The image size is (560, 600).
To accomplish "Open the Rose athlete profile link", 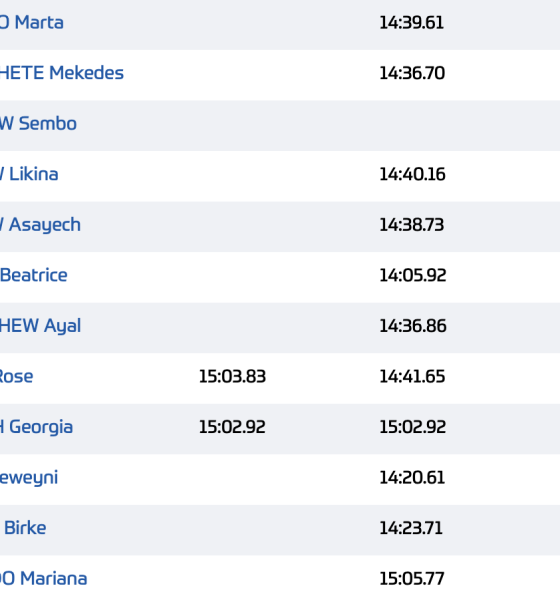I will pos(16,377).
